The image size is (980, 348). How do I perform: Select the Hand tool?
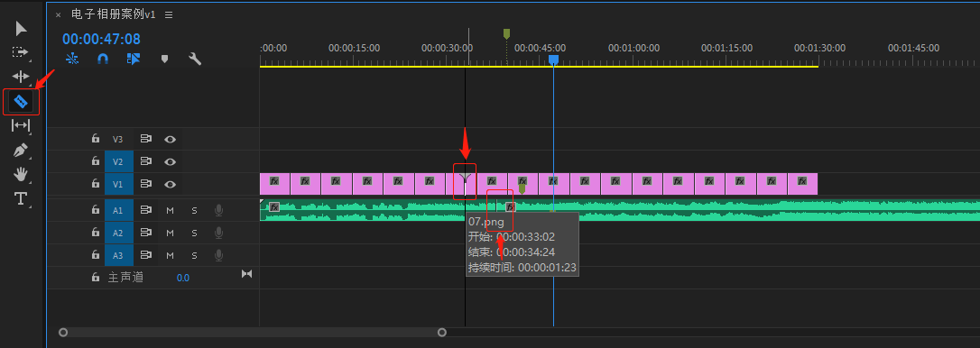(x=21, y=174)
